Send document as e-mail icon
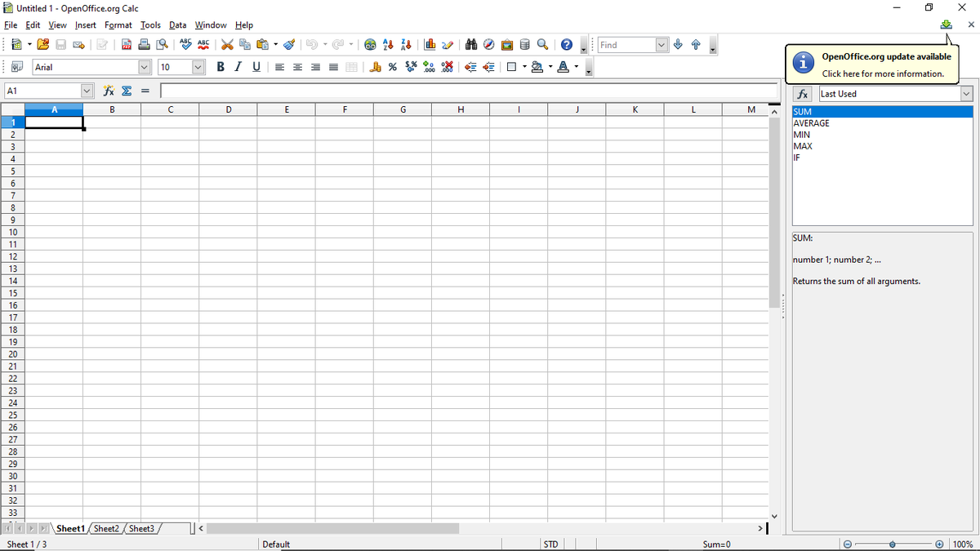The height and width of the screenshot is (551, 980). coord(79,45)
